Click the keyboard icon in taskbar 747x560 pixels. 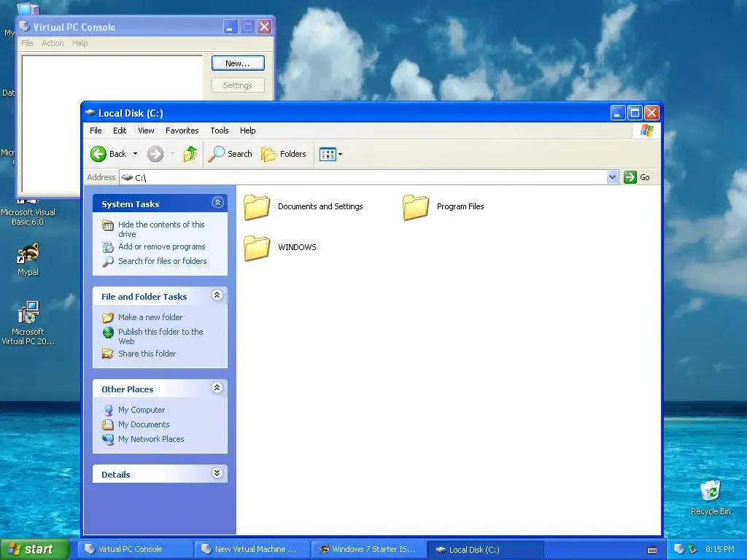(652, 550)
